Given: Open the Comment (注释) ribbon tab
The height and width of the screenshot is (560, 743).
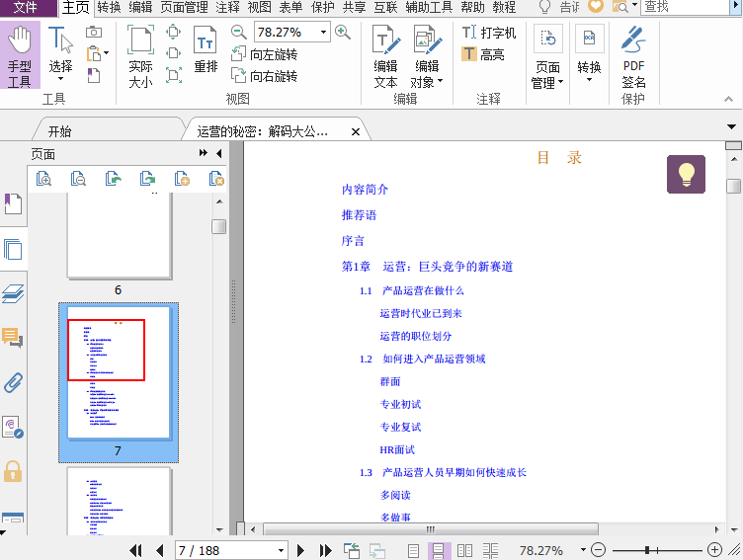Looking at the screenshot, I should (x=227, y=7).
